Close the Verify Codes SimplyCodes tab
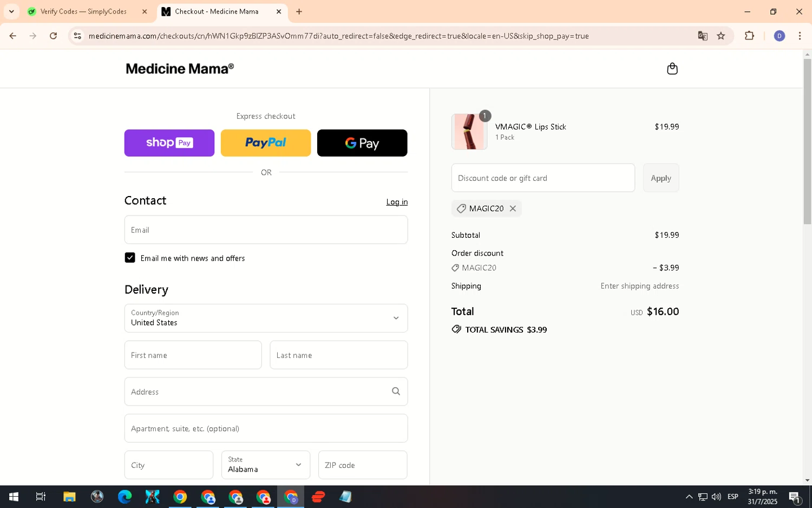Viewport: 812px width, 508px height. 145,11
